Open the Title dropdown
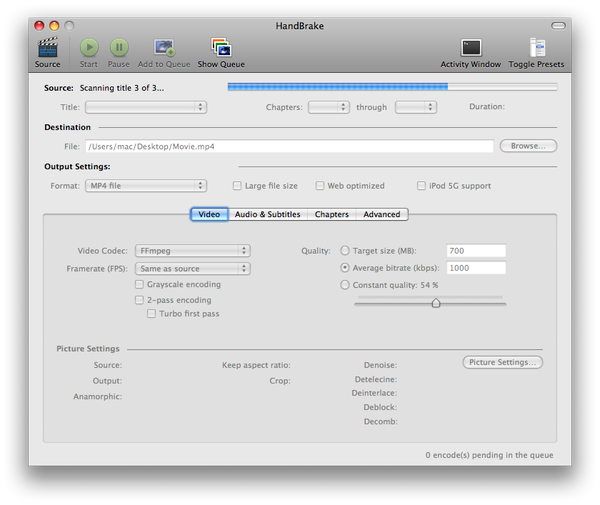This screenshot has width=600, height=505. [x=146, y=107]
